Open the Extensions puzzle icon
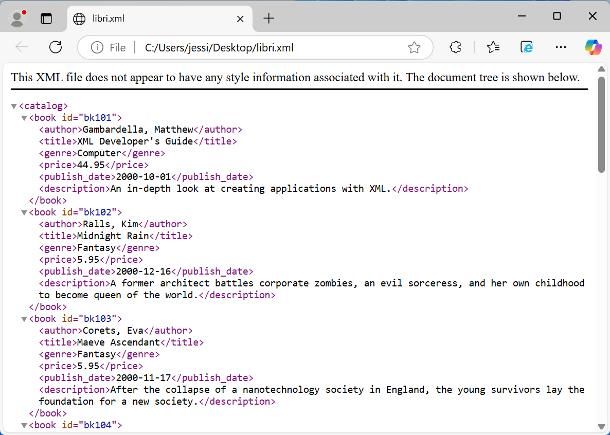The image size is (610, 435). point(456,47)
